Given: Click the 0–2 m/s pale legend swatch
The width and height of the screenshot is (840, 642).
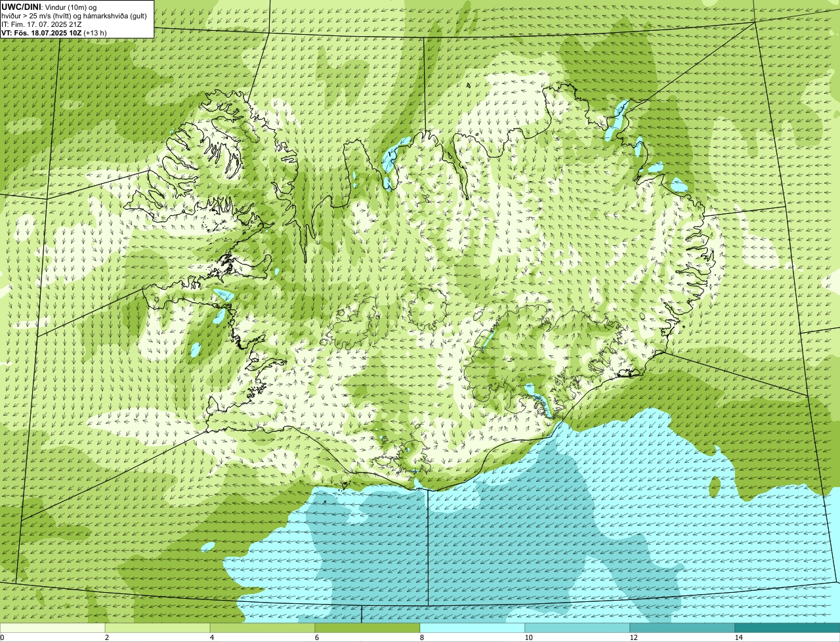Looking at the screenshot, I should pos(52,628).
